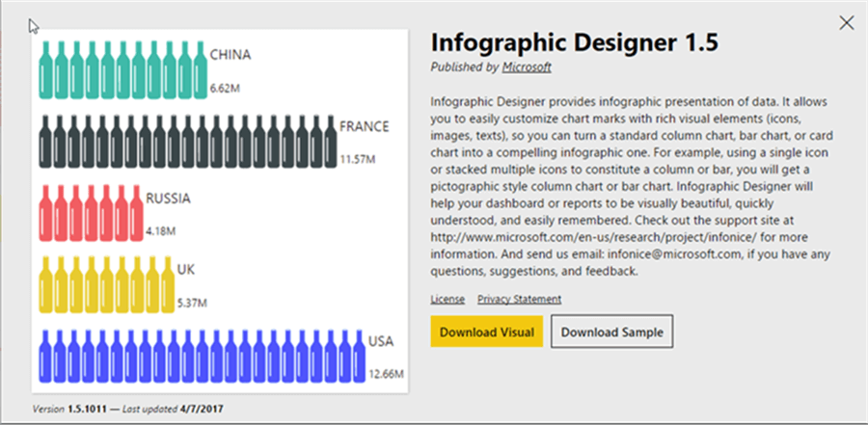868x425 pixels.
Task: Click the CHINA label in the chart
Action: pos(231,55)
